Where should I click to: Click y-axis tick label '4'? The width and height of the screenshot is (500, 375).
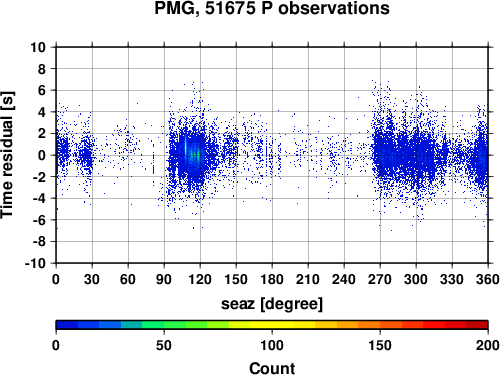point(42,112)
